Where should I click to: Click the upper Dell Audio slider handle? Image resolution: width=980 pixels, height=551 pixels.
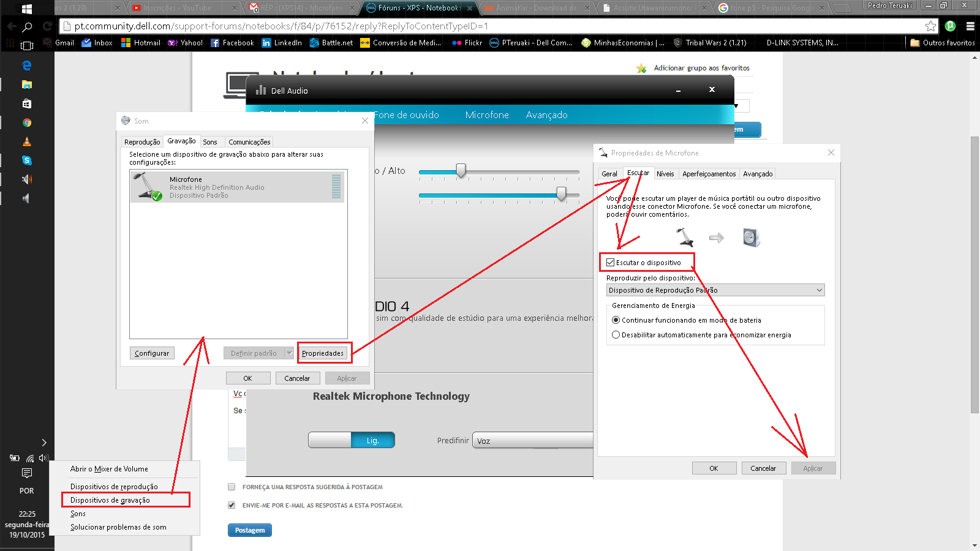coord(461,171)
